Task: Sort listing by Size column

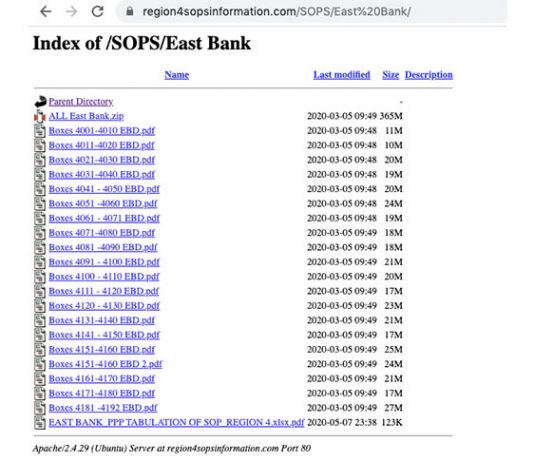Action: [x=391, y=75]
